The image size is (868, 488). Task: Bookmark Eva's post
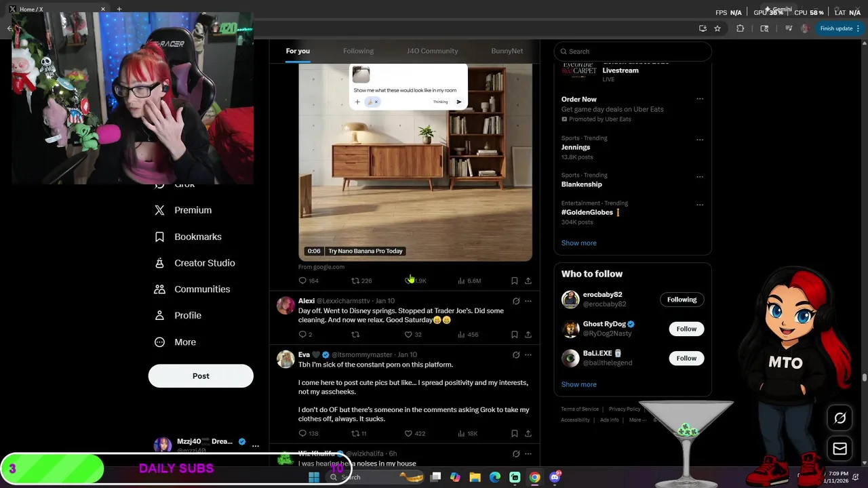(x=515, y=434)
